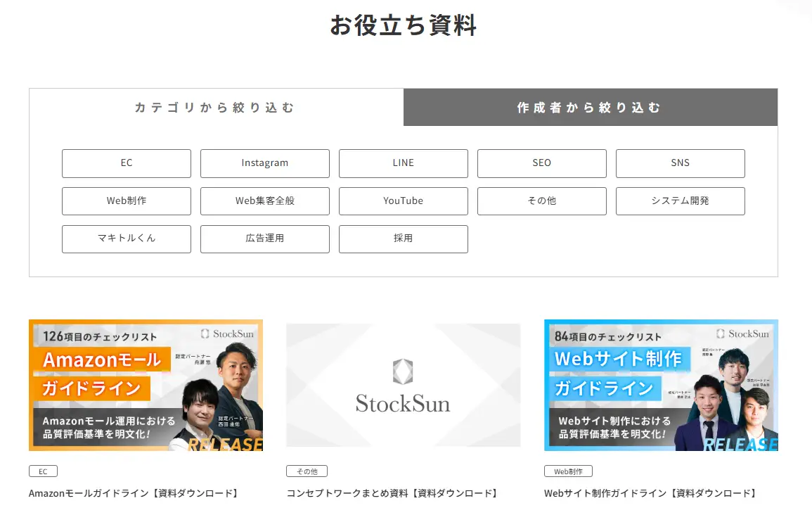This screenshot has width=812, height=515.
Task: Open the 作成者から絞り込む tab
Action: click(x=589, y=107)
